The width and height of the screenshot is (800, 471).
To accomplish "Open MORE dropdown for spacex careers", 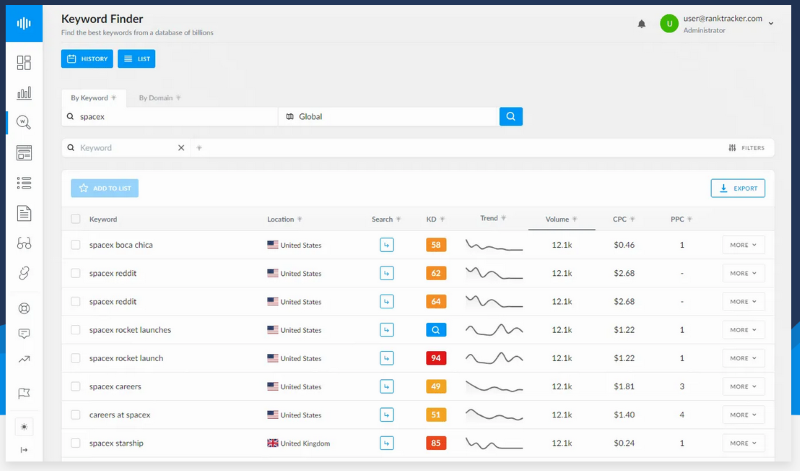I will click(x=743, y=386).
